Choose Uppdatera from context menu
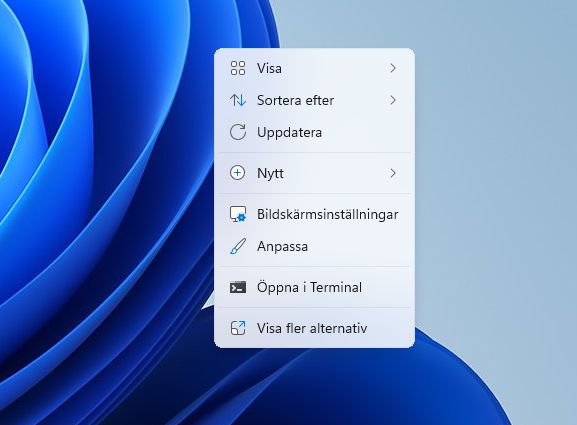 click(314, 132)
